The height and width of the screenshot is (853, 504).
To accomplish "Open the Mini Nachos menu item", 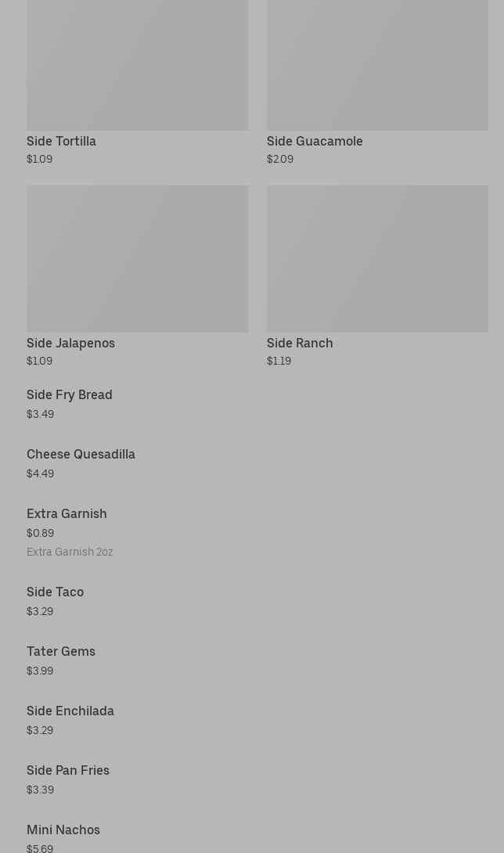I will point(63,830).
